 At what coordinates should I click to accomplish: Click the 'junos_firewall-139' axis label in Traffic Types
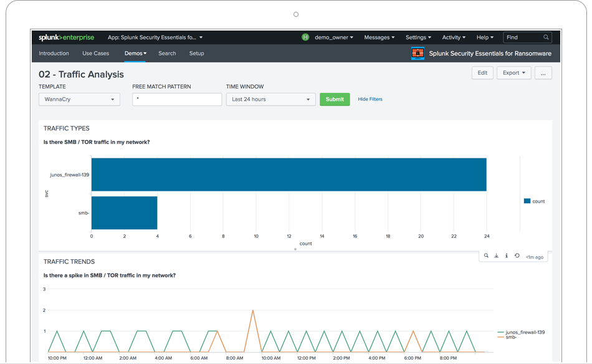click(x=69, y=175)
